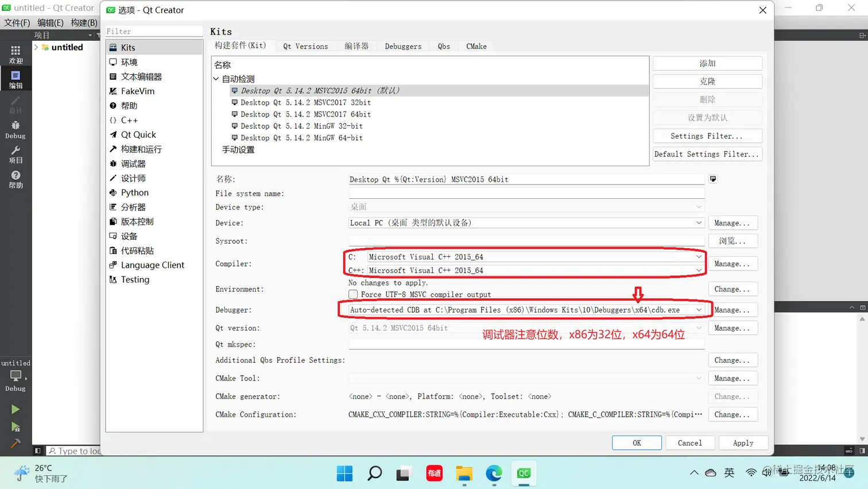Click the green Run button
This screenshot has width=868, height=489.
click(15, 409)
